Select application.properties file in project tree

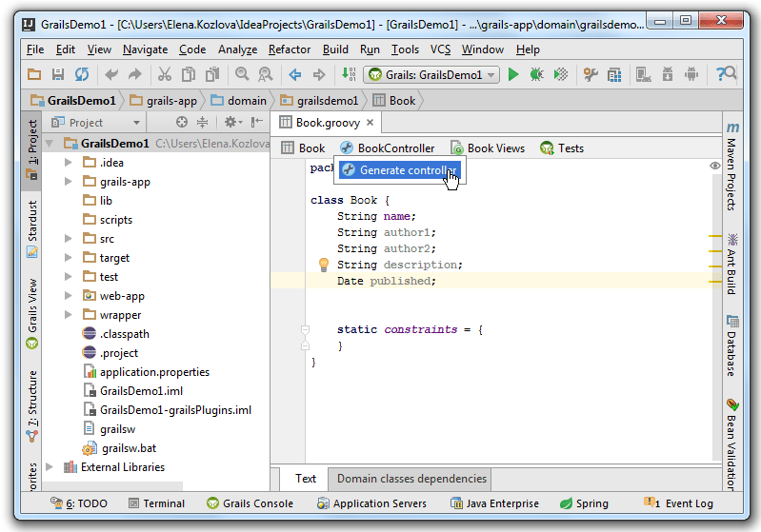pyautogui.click(x=154, y=372)
